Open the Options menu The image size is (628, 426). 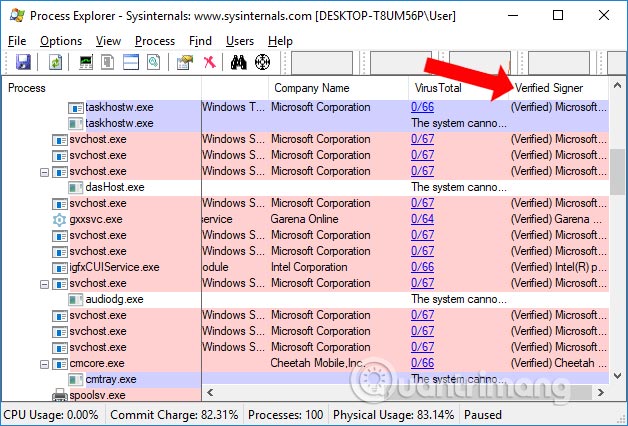[61, 41]
